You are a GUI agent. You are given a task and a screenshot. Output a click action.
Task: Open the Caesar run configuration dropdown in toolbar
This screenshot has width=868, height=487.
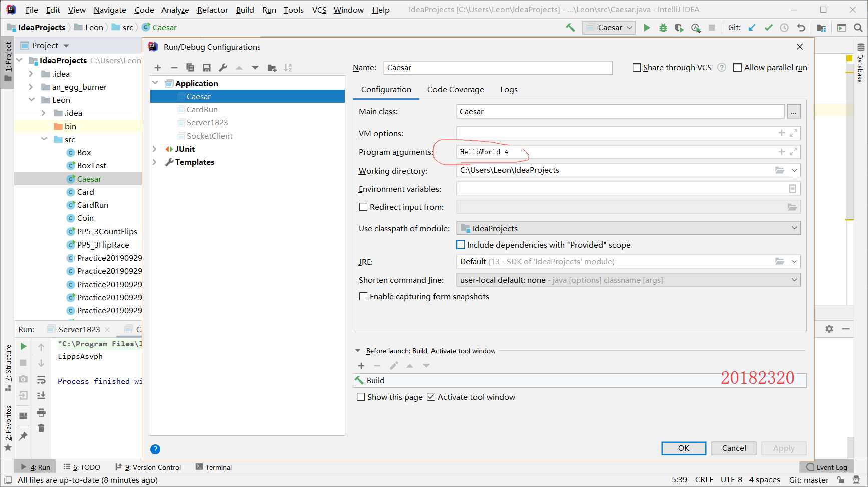click(609, 28)
